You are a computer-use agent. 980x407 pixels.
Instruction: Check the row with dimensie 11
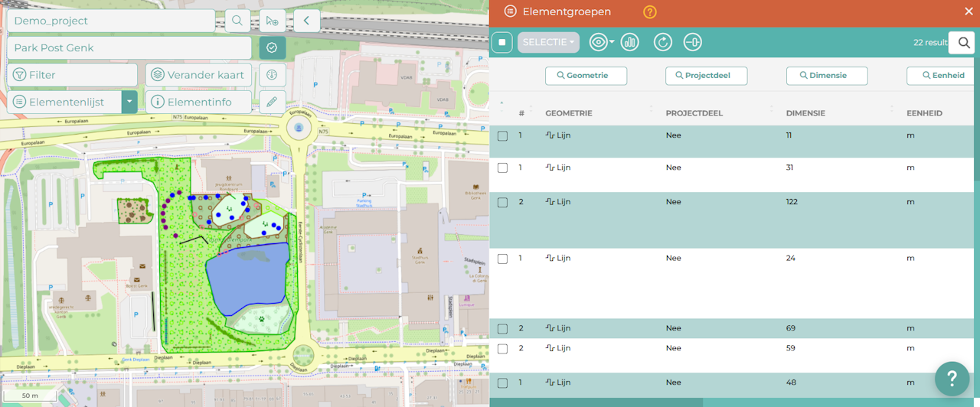(502, 136)
